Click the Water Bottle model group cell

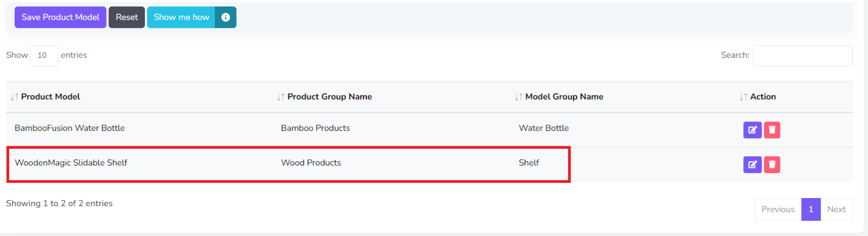[544, 128]
